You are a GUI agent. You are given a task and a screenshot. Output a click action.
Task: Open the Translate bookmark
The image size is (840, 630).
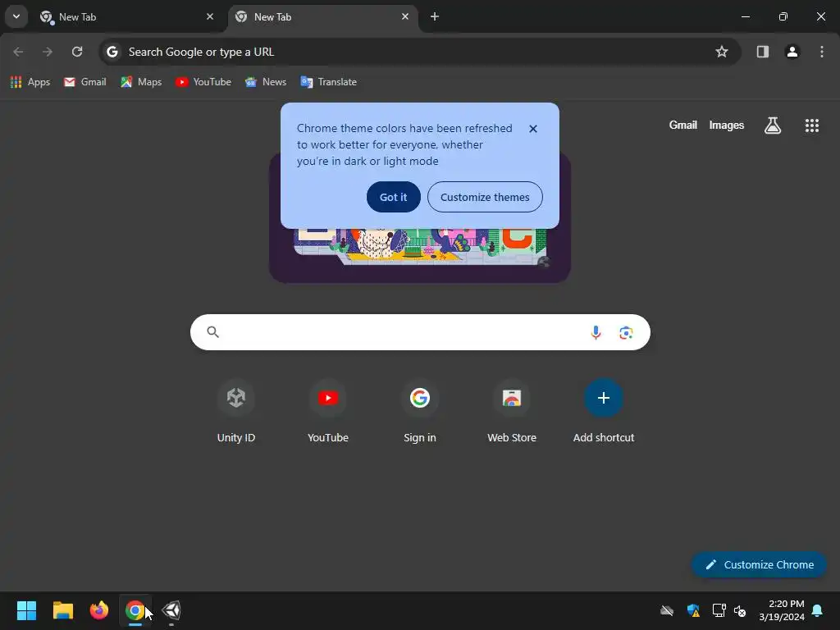click(328, 82)
